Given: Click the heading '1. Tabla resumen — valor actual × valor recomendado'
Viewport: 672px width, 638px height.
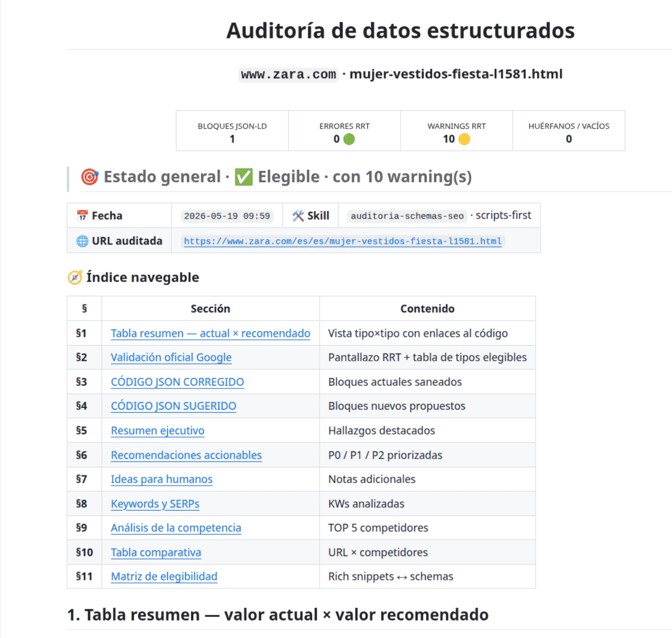Looking at the screenshot, I should (x=278, y=615).
